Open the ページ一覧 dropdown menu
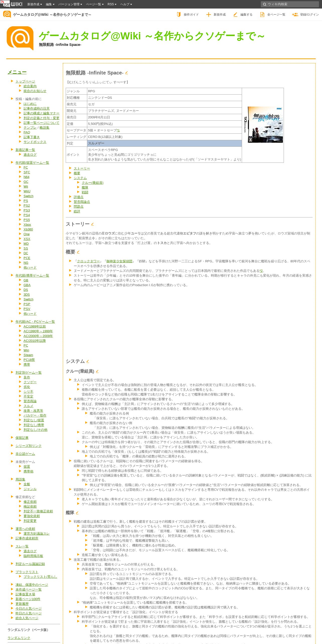 pos(95,4)
